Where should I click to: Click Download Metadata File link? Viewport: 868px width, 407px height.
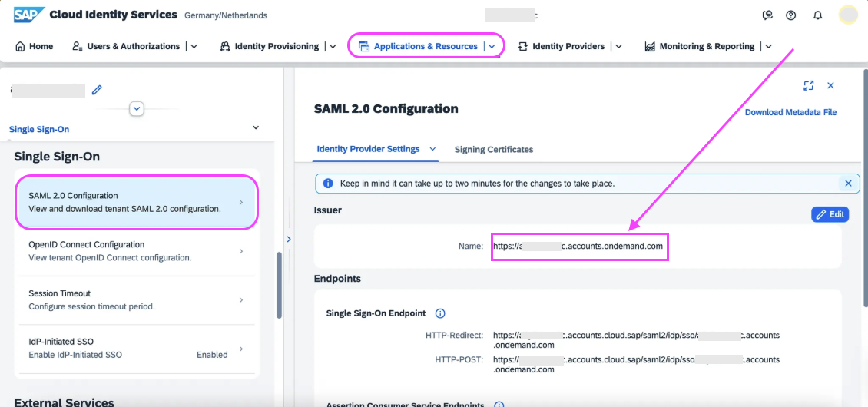pos(790,112)
